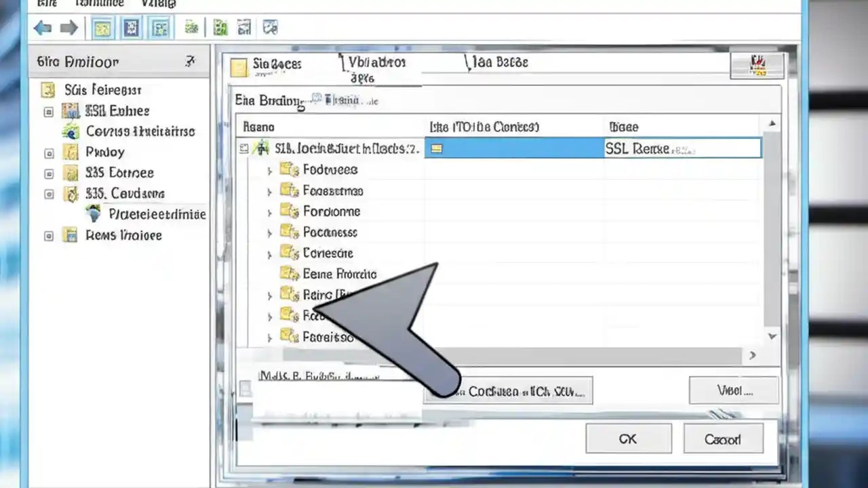Click the blue sphere icon under SSL Codes
The image size is (868, 488).
tap(94, 214)
